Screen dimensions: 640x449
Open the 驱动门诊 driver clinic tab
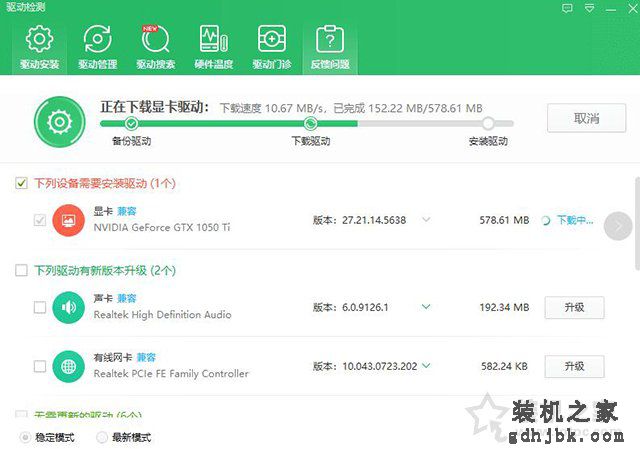pos(272,48)
